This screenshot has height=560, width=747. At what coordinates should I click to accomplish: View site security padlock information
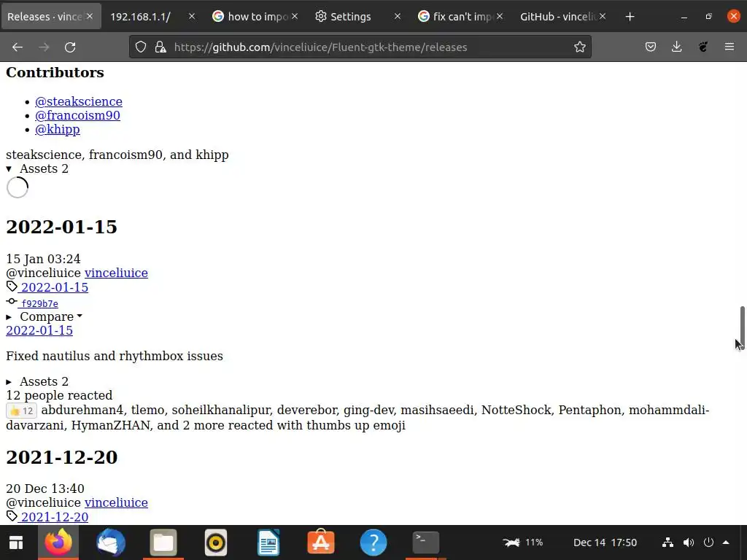[x=160, y=47]
